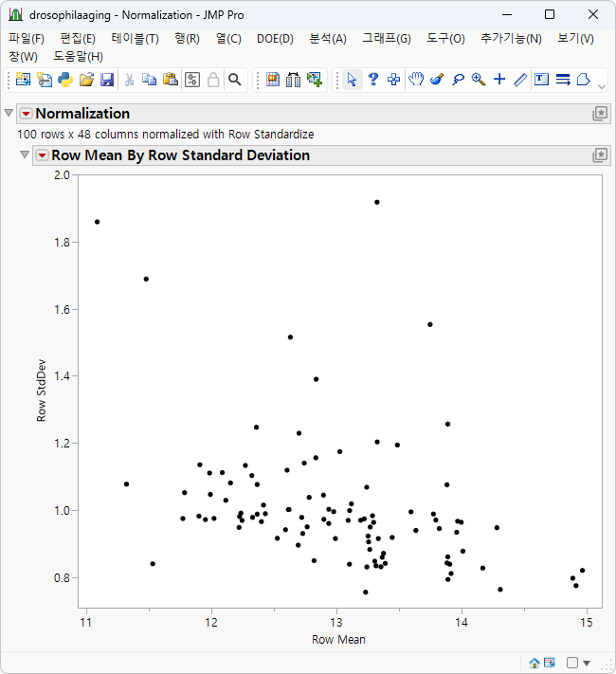Open the DOE(D) menu

coord(275,39)
